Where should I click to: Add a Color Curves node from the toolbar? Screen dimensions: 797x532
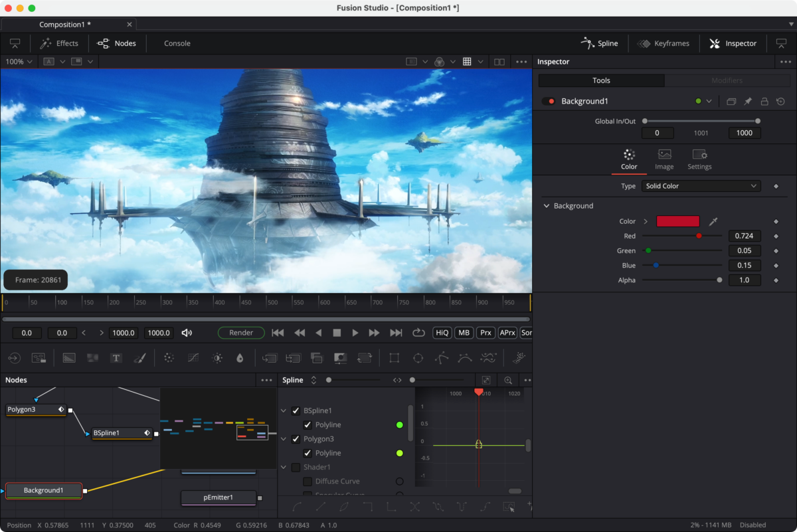tap(193, 358)
